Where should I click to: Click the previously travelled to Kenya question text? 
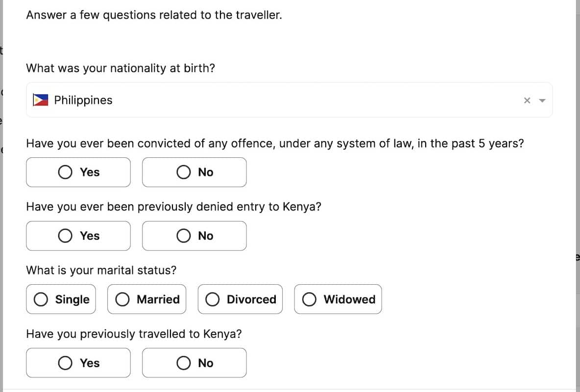pyautogui.click(x=134, y=334)
